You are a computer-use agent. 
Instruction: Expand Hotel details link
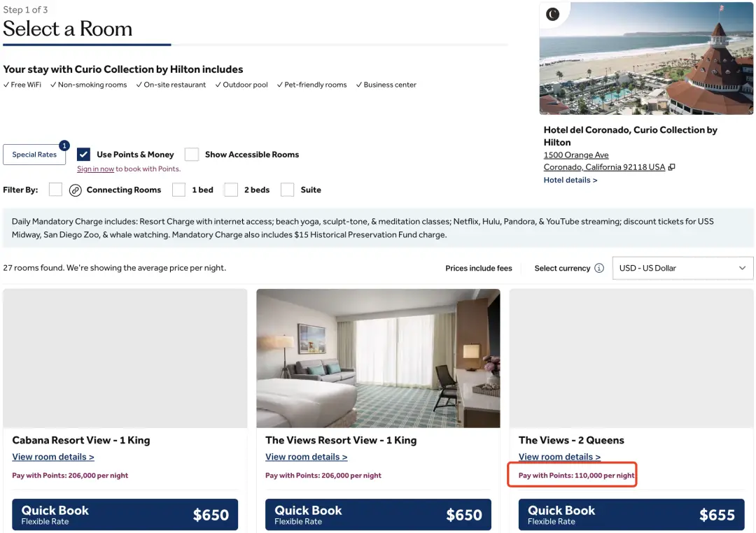coord(570,180)
